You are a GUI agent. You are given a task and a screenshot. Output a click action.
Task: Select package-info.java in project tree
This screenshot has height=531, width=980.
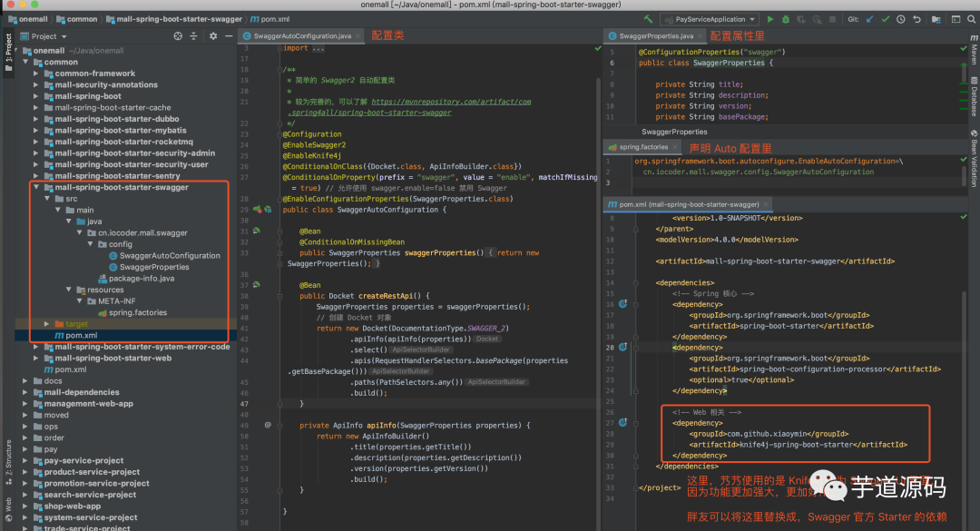(136, 279)
